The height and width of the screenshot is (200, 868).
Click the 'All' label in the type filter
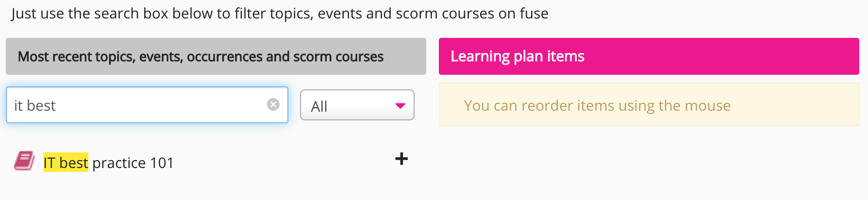319,106
